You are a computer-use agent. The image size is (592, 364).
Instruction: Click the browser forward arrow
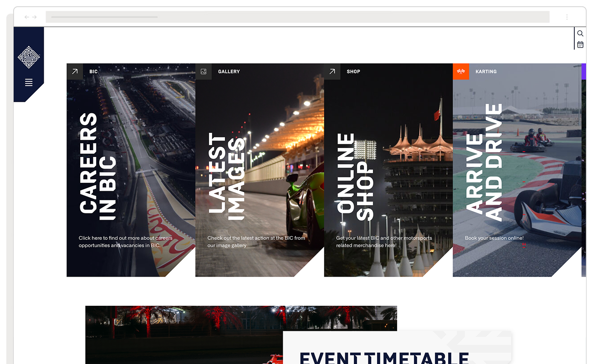35,17
